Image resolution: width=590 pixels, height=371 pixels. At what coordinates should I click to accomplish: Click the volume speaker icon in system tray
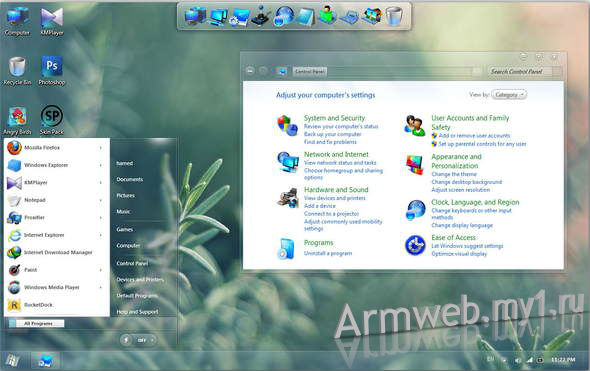tap(518, 360)
